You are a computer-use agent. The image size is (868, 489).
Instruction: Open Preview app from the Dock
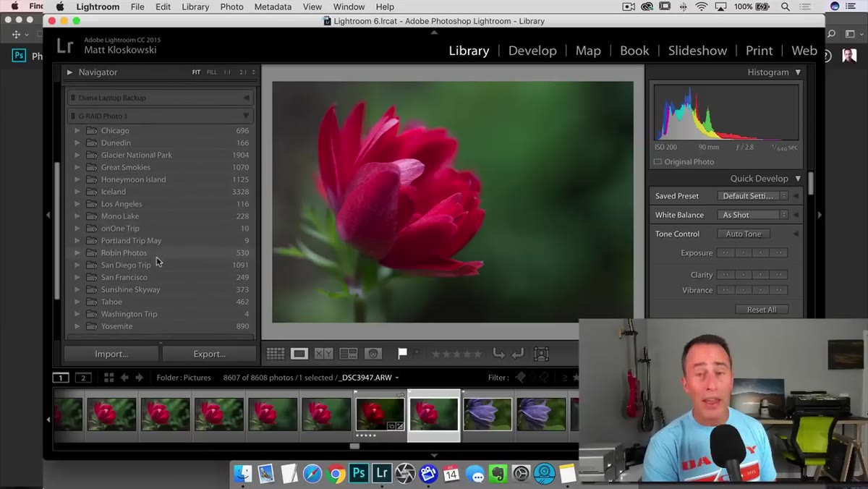266,474
